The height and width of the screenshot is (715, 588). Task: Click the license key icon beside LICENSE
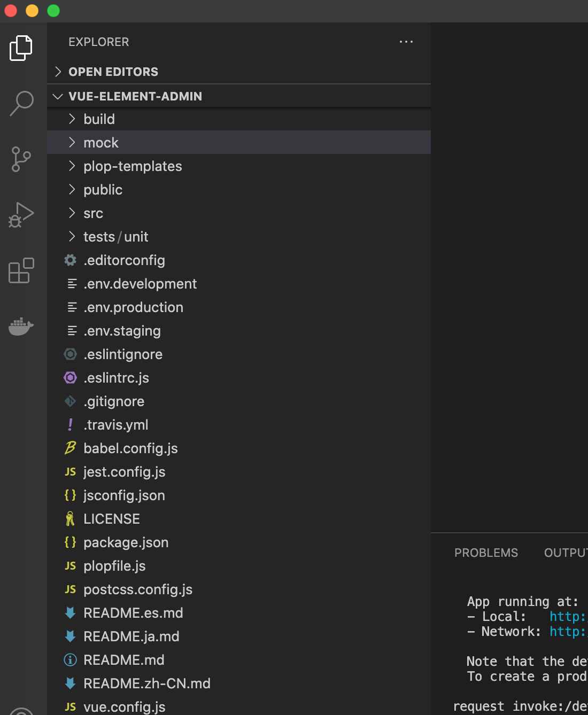coord(70,519)
